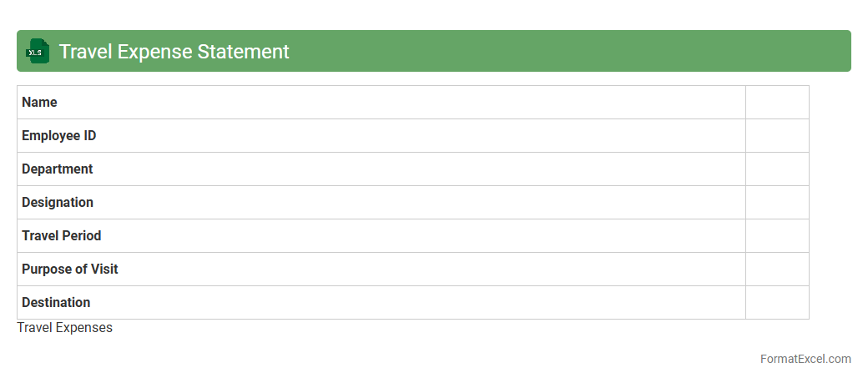Image resolution: width=868 pixels, height=383 pixels.
Task: Click the empty value cell beside Travel Period
Action: pyautogui.click(x=777, y=236)
